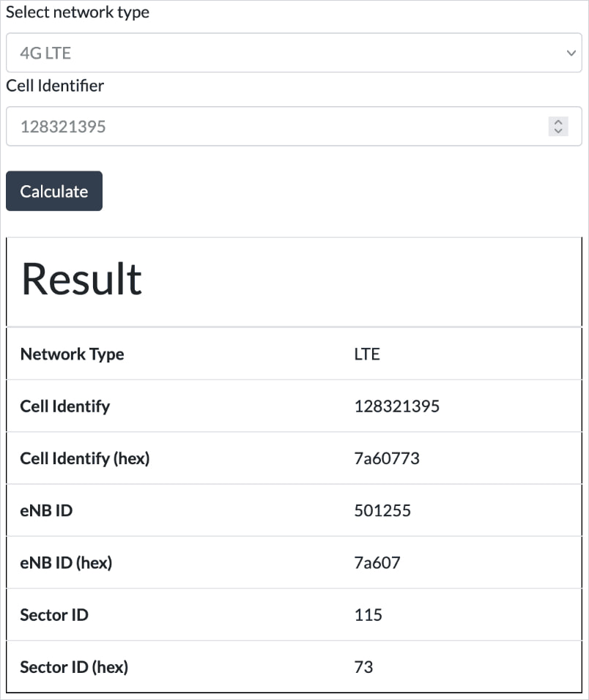
Task: Select the Network Type row label
Action: tap(72, 354)
